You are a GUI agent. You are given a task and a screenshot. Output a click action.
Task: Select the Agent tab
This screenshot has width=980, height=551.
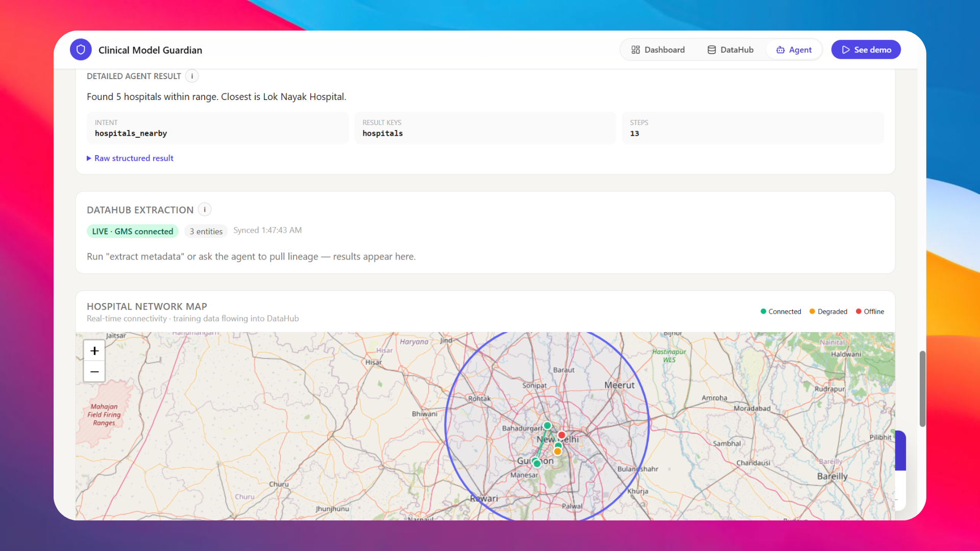(x=794, y=49)
